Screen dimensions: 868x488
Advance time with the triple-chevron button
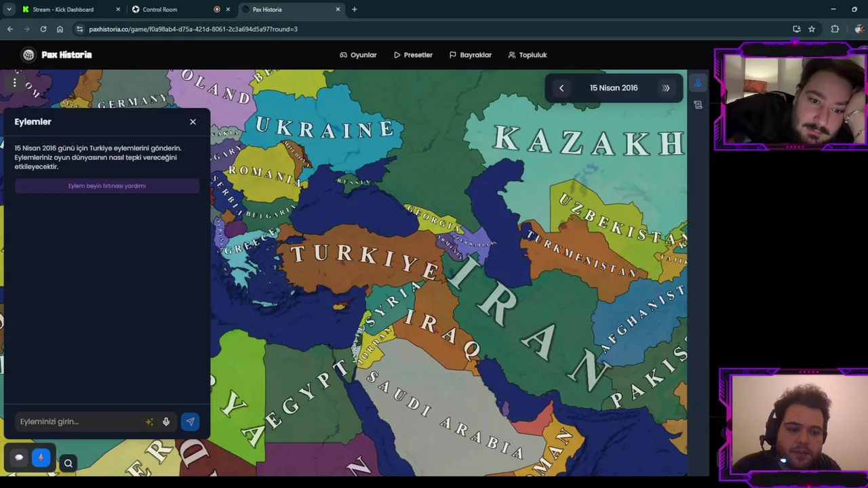pyautogui.click(x=666, y=88)
